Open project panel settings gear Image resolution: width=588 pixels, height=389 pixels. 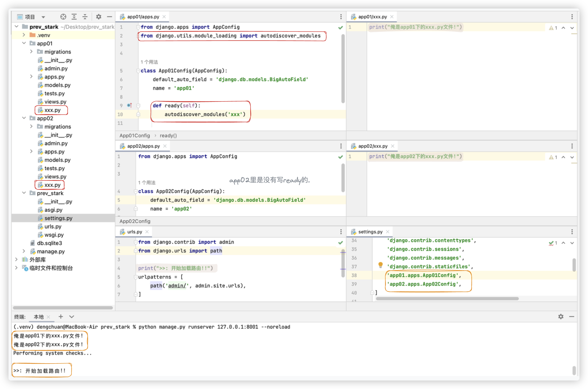[x=99, y=17]
